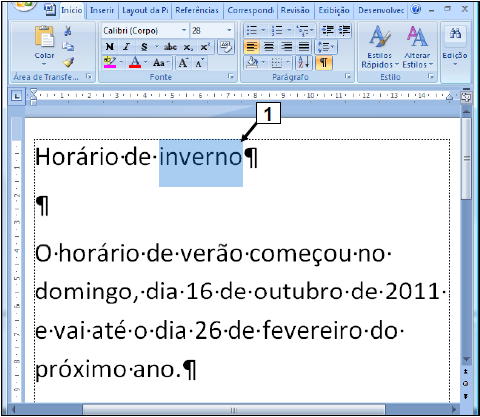Viewport: 480px width, 417px height.
Task: Apply paragraph shading bucket color
Action: pos(252,62)
